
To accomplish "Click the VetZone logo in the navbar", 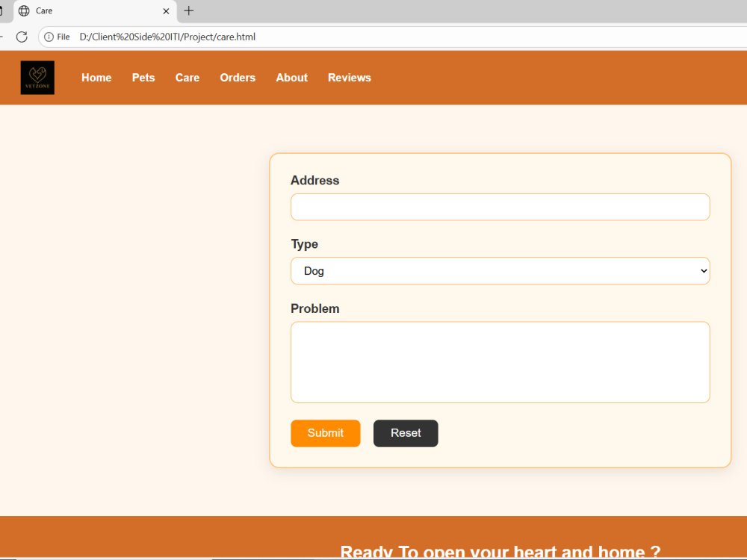I will tap(37, 78).
